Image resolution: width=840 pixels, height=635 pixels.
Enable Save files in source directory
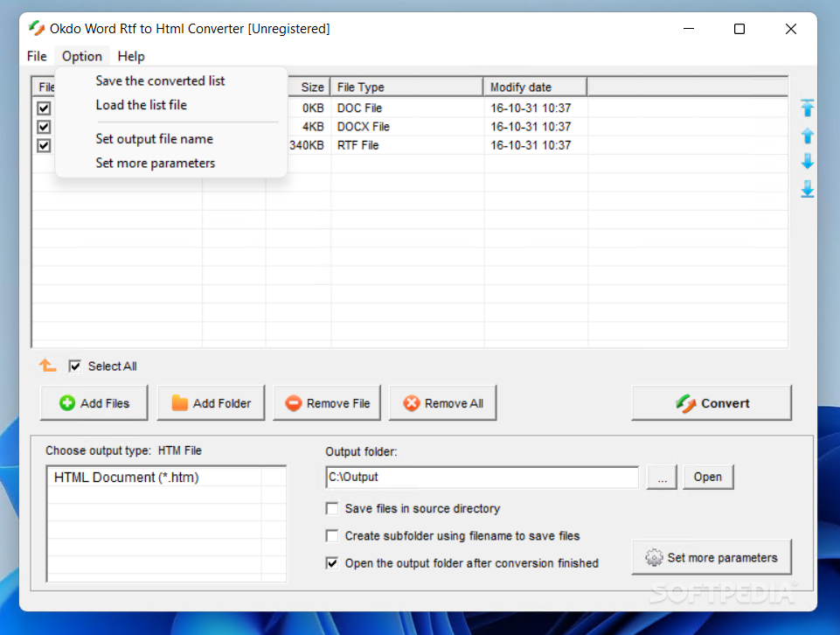click(x=332, y=508)
